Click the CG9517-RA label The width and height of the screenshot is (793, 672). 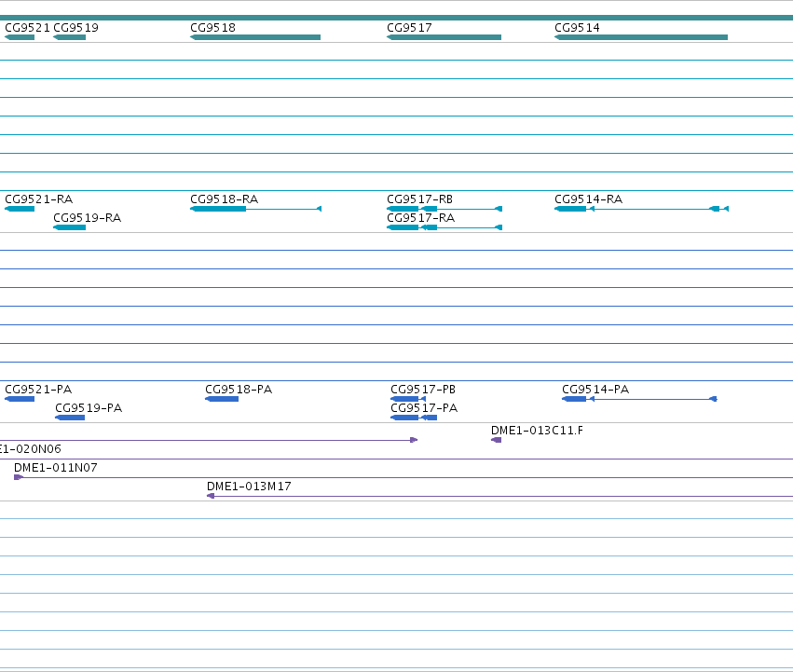click(x=421, y=218)
